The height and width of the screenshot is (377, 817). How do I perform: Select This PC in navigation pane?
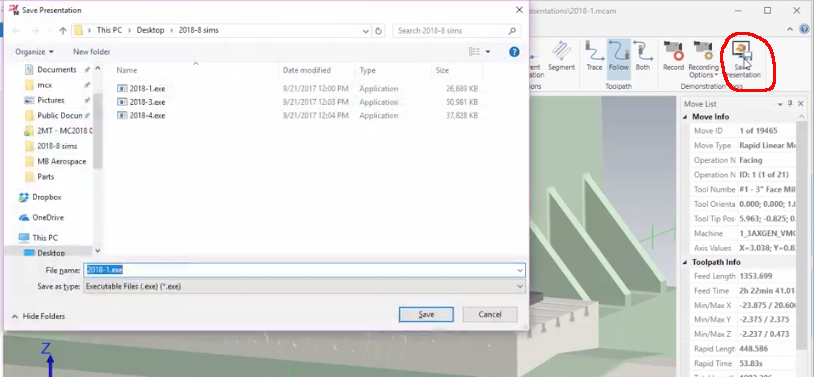click(x=45, y=238)
